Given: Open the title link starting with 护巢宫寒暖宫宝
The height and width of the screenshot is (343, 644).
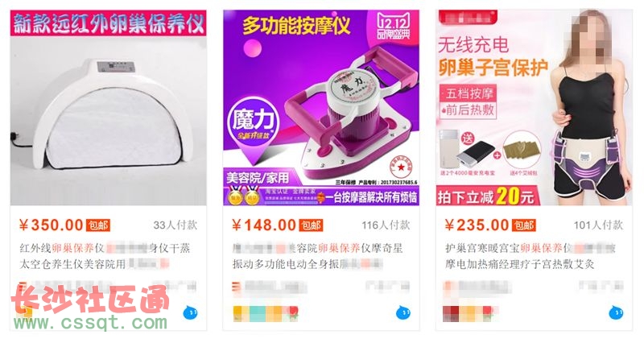Looking at the screenshot, I should [530, 256].
